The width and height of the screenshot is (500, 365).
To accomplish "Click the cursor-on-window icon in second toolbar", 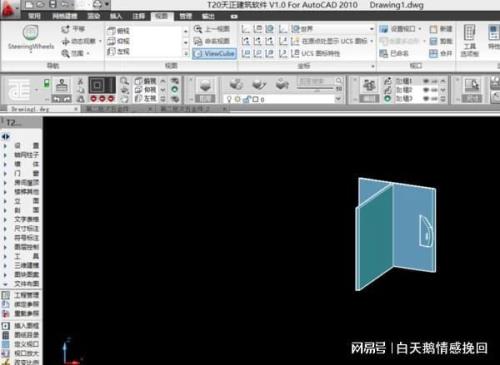I will click(x=472, y=85).
